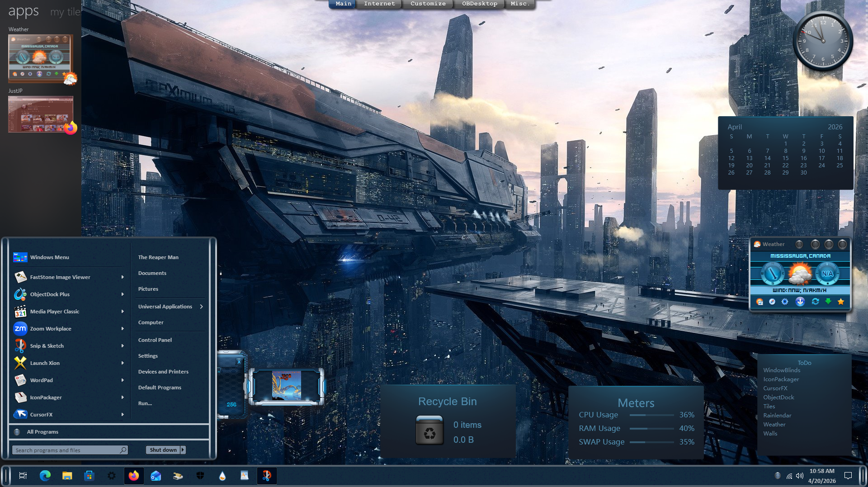Expand Universal Applications submenu chevron

(201, 307)
